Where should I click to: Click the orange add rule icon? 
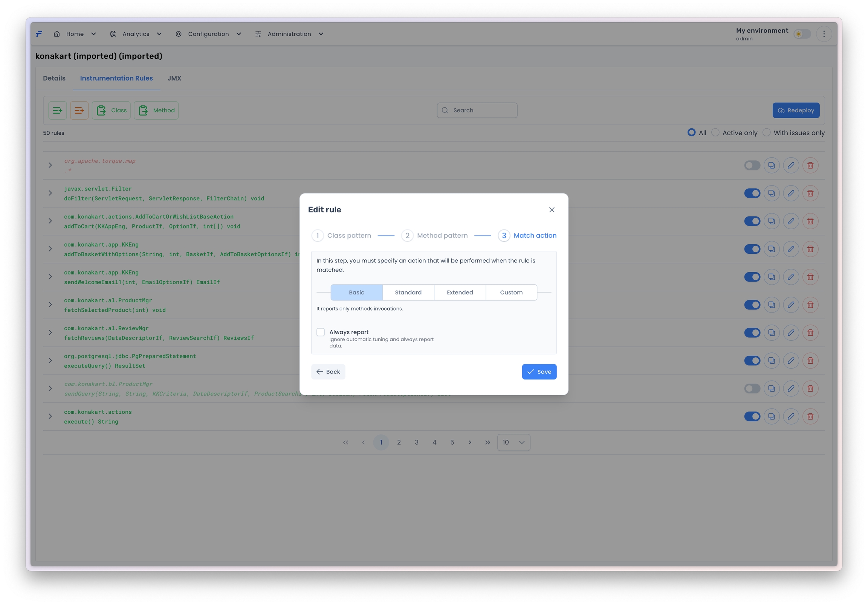point(79,110)
